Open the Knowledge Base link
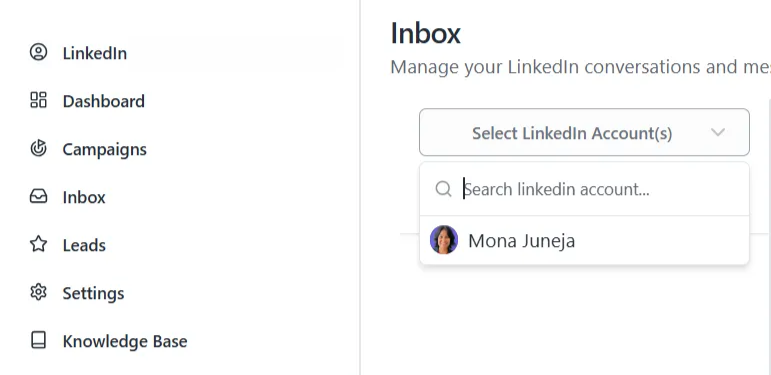Image resolution: width=771 pixels, height=375 pixels. pos(125,341)
